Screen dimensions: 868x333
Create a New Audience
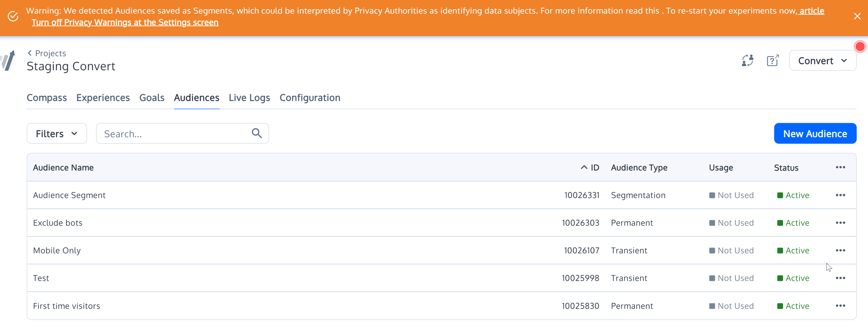click(815, 134)
